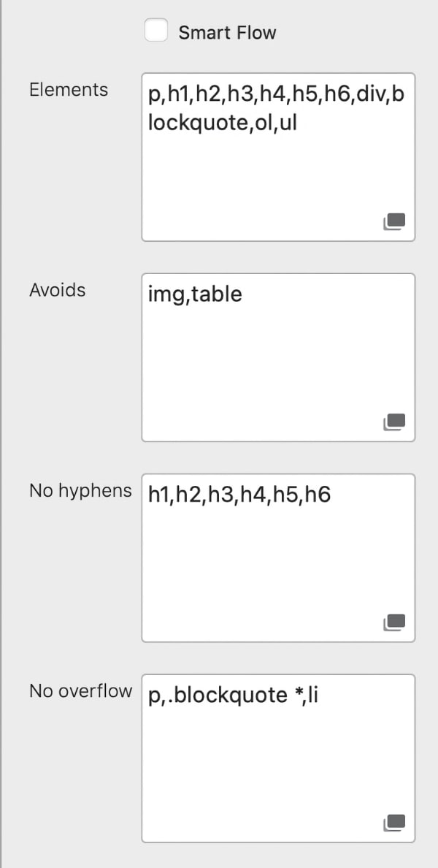Click the Avoids field label
The width and height of the screenshot is (438, 868).
pyautogui.click(x=58, y=290)
